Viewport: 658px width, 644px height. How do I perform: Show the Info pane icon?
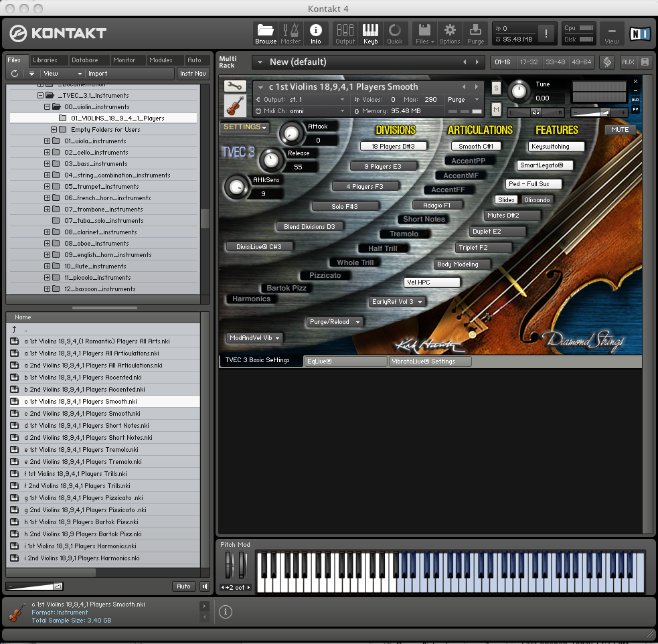tap(315, 33)
